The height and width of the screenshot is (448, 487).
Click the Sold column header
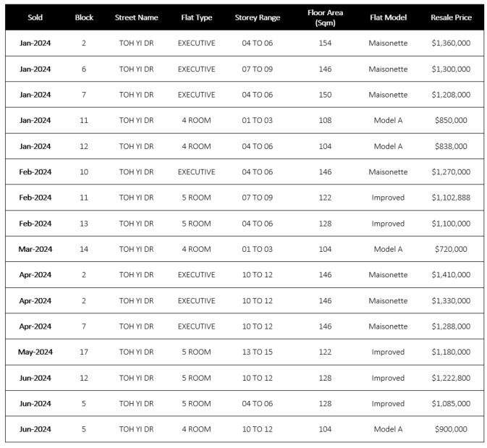click(35, 17)
